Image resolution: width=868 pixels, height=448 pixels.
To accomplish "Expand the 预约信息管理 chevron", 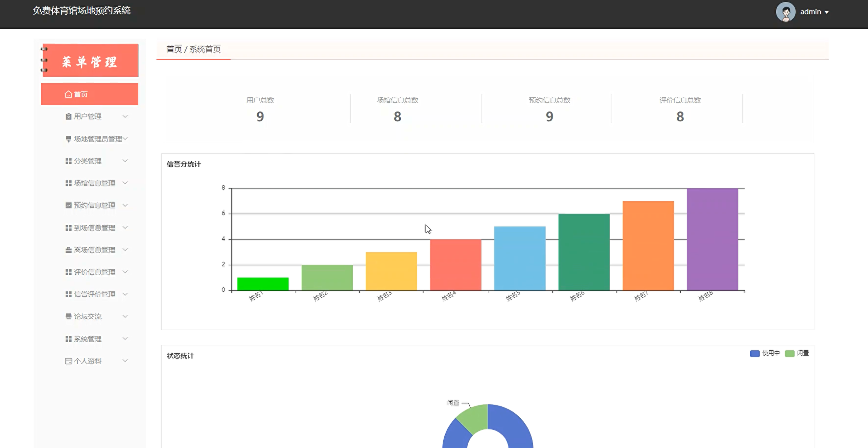I will coord(125,205).
